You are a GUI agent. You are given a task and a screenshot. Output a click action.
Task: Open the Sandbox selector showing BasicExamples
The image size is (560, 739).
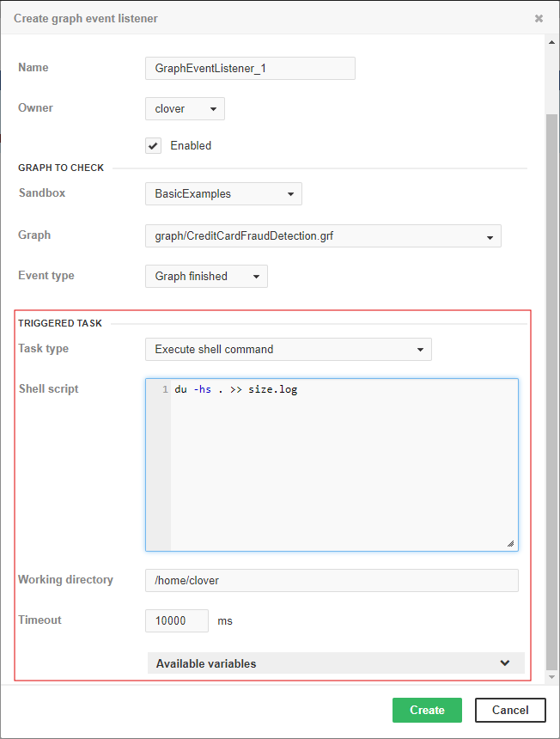(223, 193)
